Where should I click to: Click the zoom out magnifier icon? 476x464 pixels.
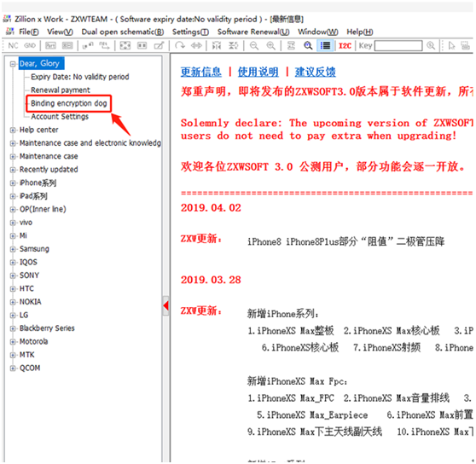tap(254, 46)
